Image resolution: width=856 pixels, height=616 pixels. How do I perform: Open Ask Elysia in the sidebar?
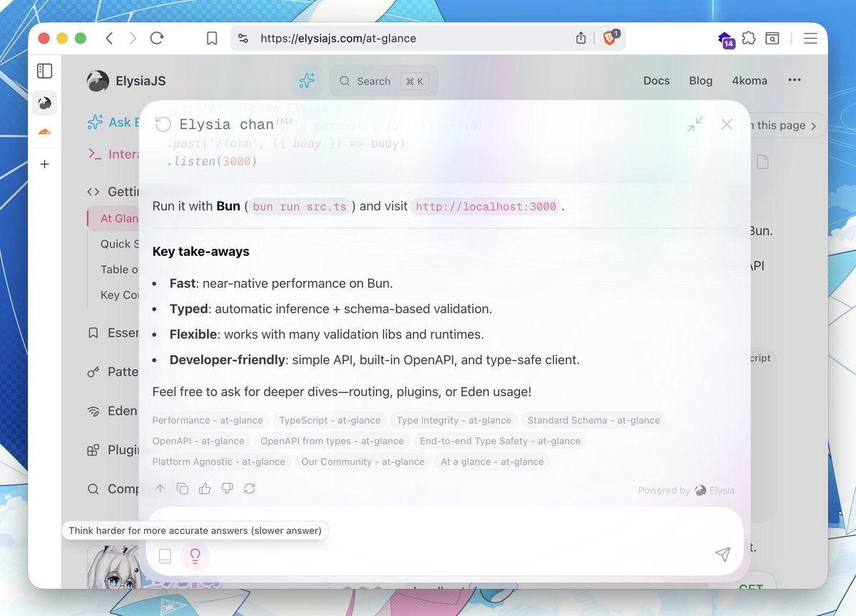(112, 123)
